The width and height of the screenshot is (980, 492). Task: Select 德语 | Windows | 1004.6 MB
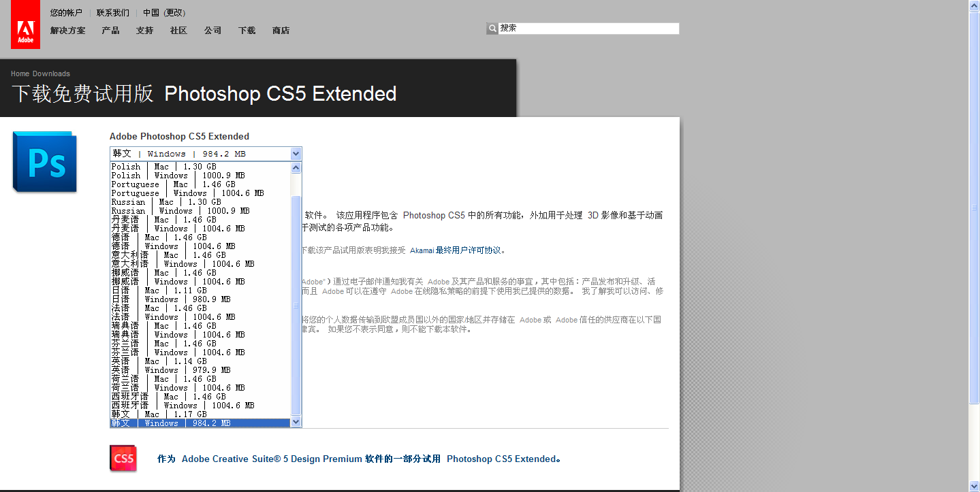200,246
